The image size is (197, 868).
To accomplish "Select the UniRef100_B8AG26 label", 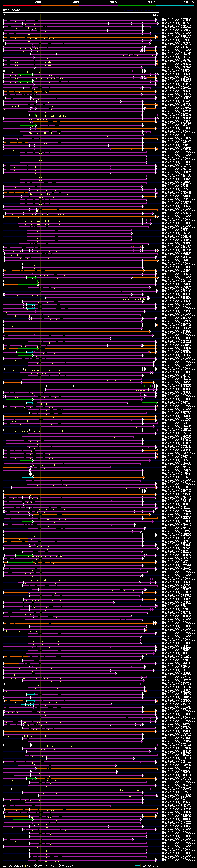I will click(177, 88).
